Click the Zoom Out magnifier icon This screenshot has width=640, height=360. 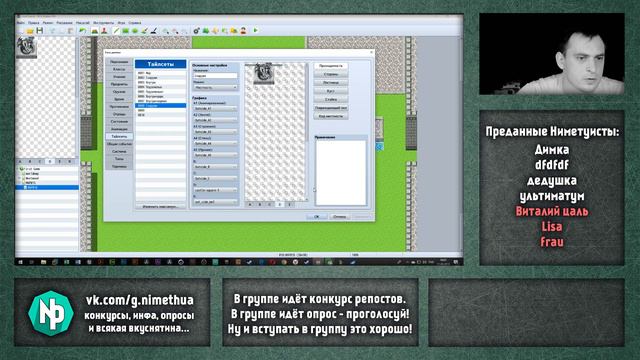[175, 31]
